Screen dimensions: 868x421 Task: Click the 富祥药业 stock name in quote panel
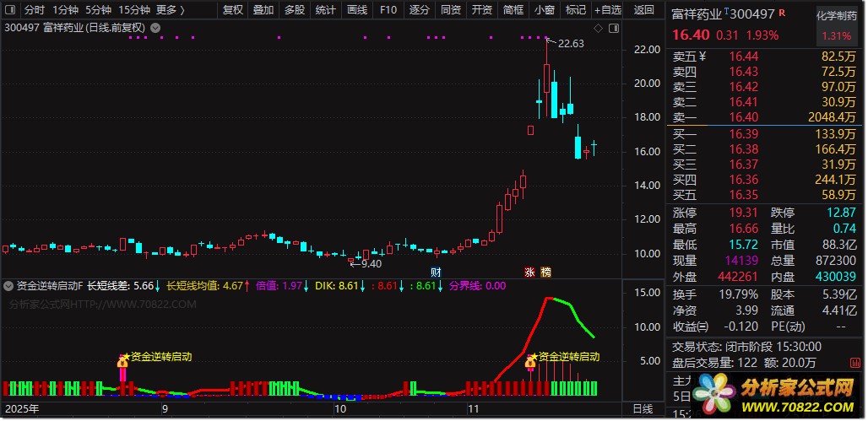(697, 14)
